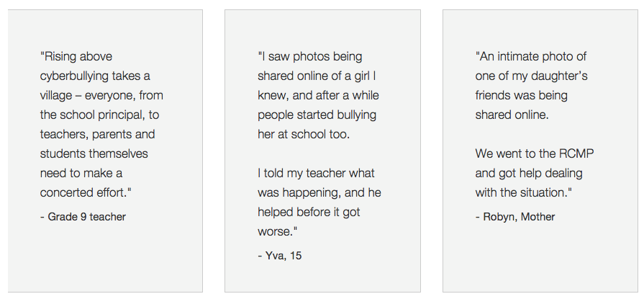Click the "I told my teacher" paragraph
The image size is (644, 299).
pos(319,202)
